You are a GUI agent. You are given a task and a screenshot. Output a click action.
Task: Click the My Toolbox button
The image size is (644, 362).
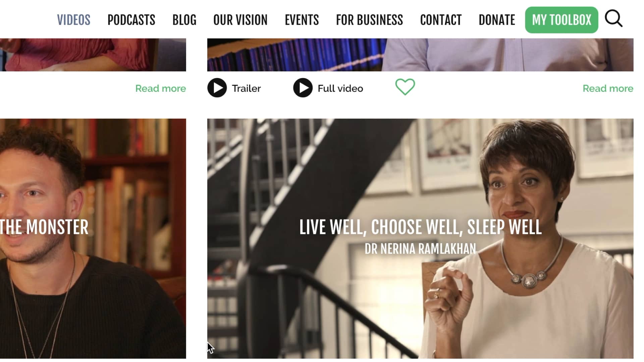tap(561, 20)
